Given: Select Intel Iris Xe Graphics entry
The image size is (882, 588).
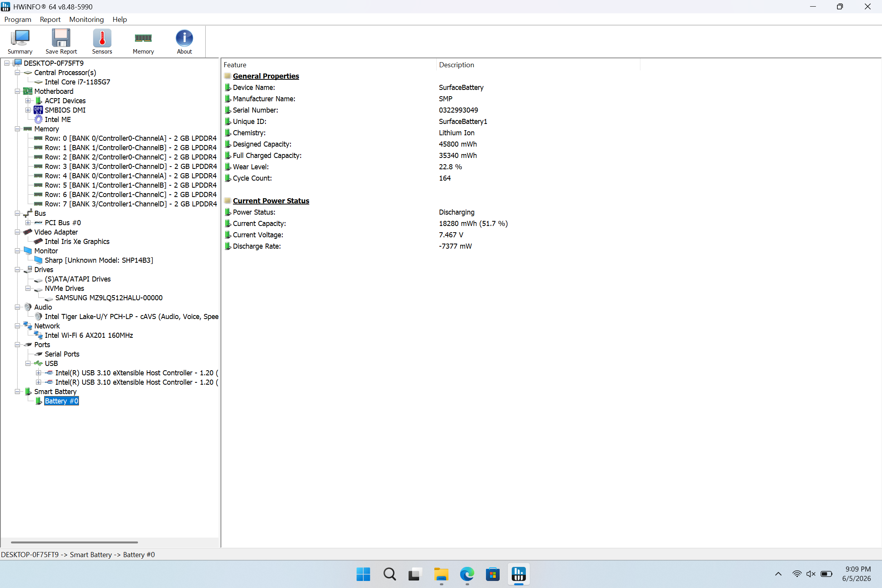Looking at the screenshot, I should [x=77, y=242].
